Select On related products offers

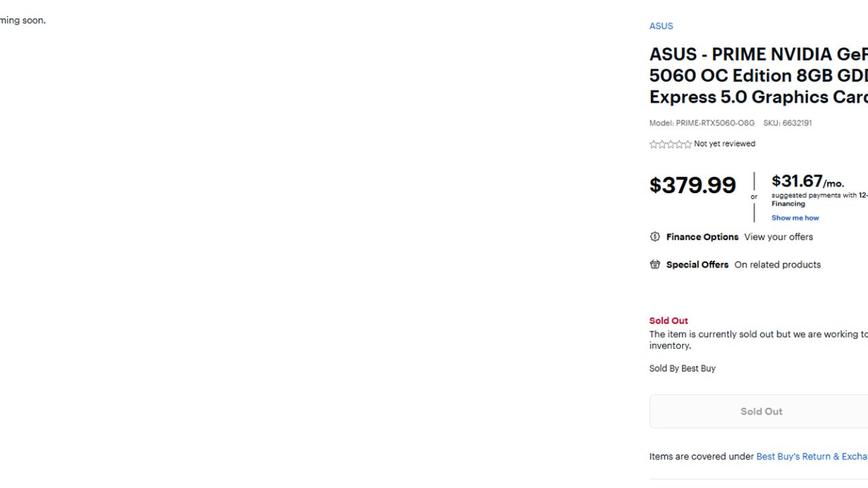(777, 264)
